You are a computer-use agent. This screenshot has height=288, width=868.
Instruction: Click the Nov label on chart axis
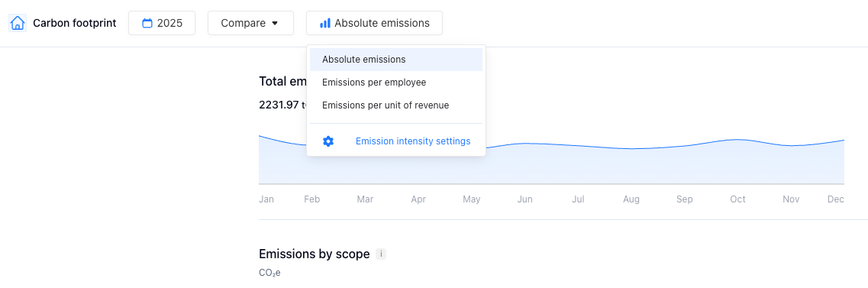pyautogui.click(x=791, y=199)
